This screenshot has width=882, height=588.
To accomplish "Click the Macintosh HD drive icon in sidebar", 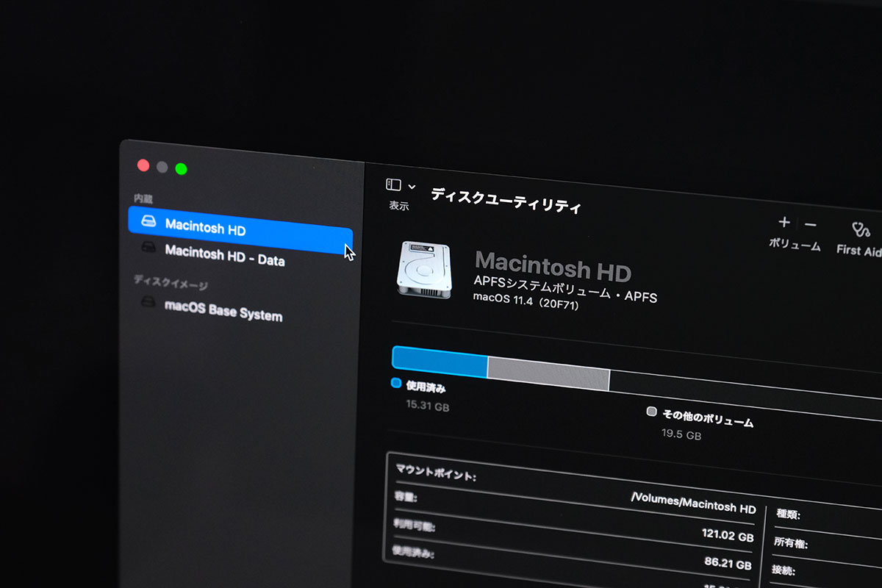I will click(149, 223).
